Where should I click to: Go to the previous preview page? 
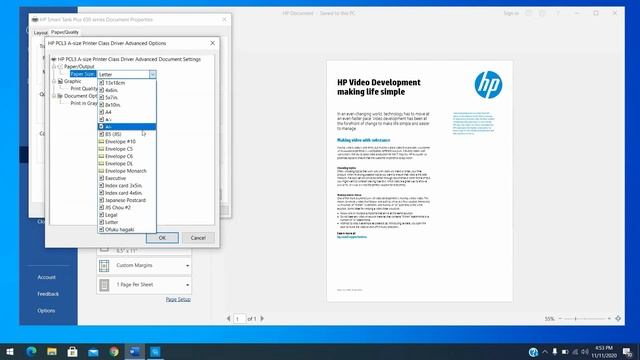[x=228, y=318]
